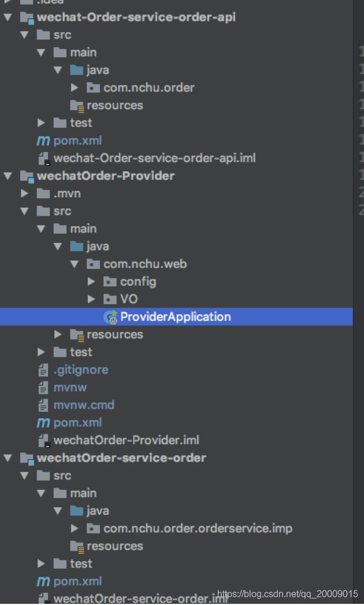The width and height of the screenshot is (364, 605).
Task: Open .gitignore file
Action: 80,370
